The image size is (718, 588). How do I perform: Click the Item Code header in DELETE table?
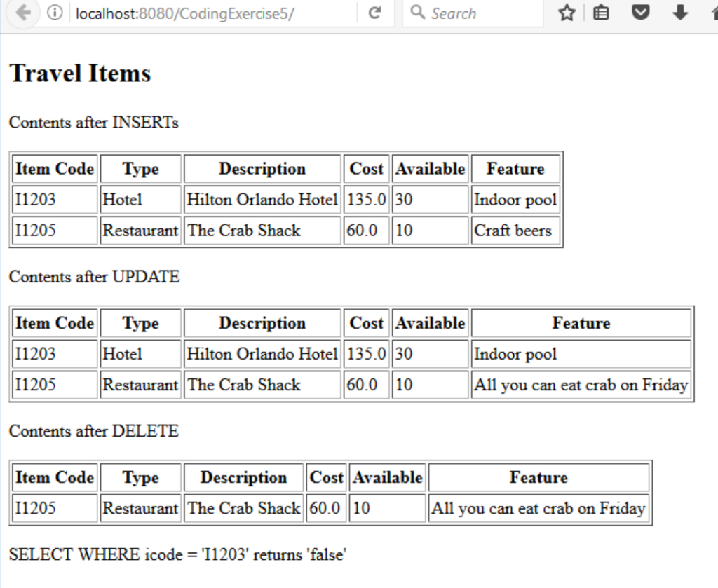54,477
